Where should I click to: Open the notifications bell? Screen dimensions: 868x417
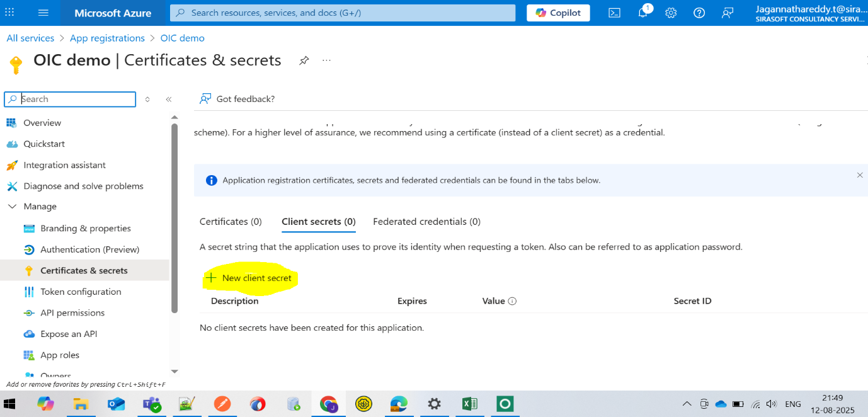click(x=643, y=13)
